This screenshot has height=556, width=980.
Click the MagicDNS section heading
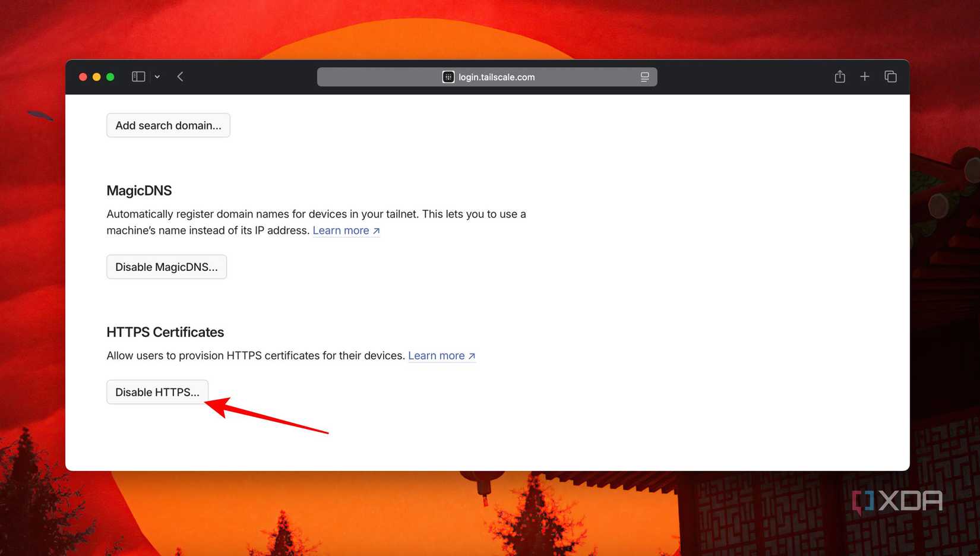[x=139, y=190]
